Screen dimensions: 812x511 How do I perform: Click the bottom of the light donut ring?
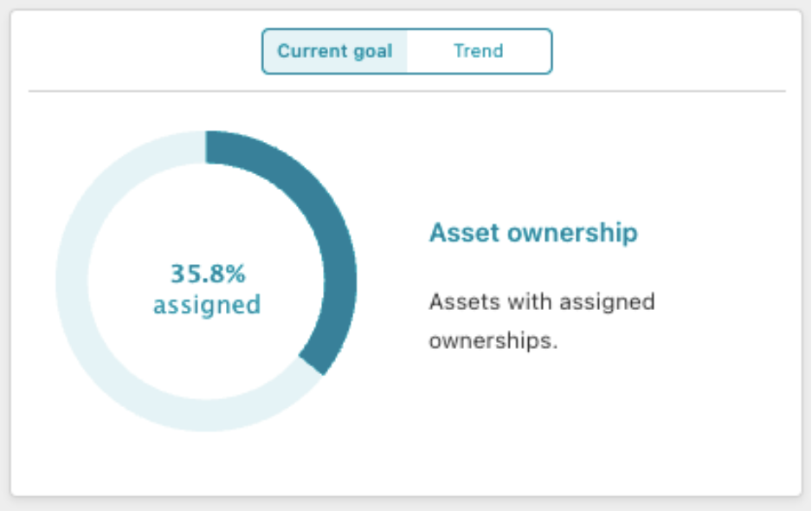[x=206, y=416]
